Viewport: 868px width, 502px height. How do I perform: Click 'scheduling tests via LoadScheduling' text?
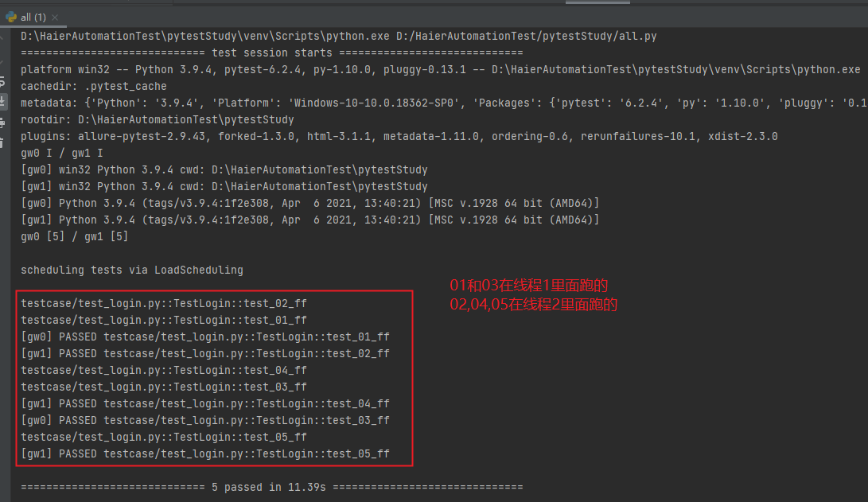pyautogui.click(x=132, y=270)
